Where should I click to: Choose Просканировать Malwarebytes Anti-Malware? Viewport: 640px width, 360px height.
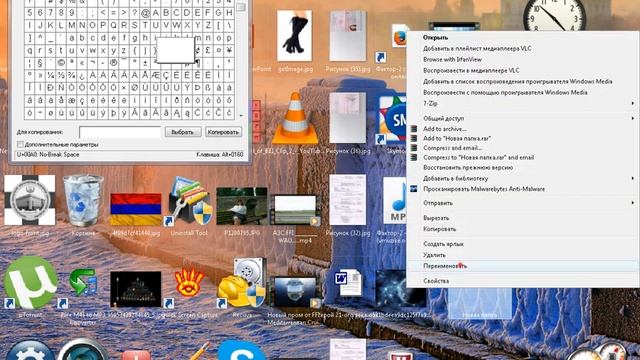[522, 189]
